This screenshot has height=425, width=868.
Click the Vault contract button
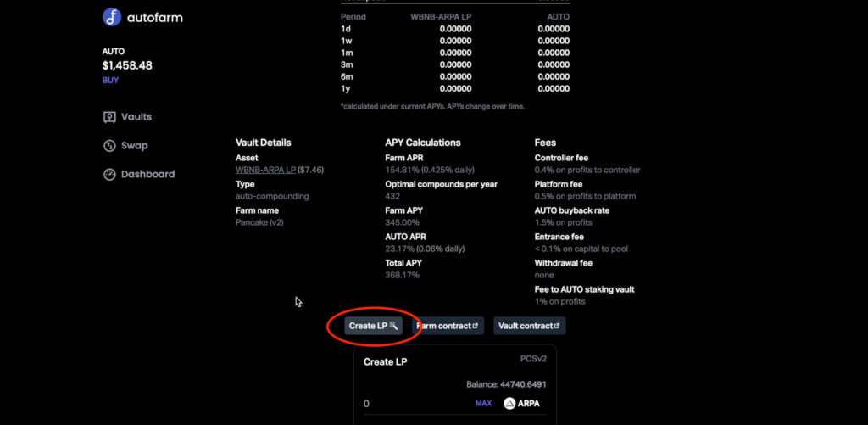coord(529,326)
